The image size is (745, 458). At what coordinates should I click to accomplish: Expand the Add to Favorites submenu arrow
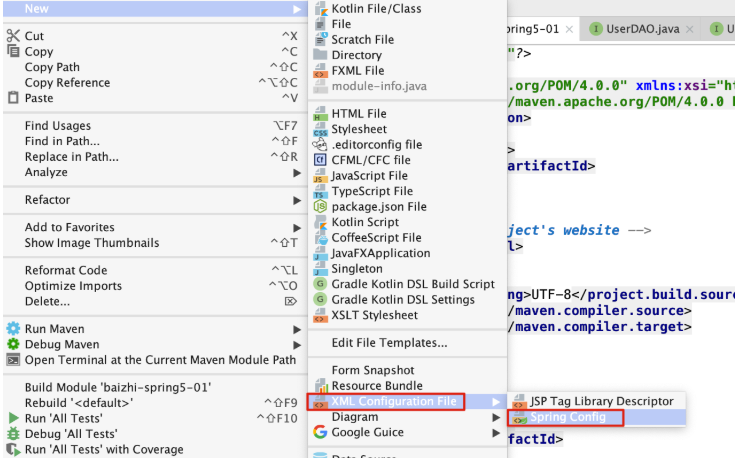[297, 228]
